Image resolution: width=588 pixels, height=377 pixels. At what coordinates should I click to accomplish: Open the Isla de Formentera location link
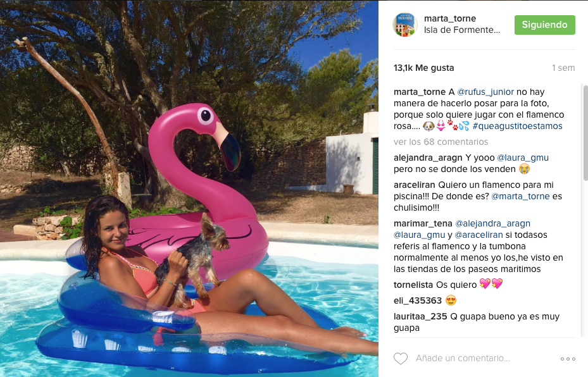(x=462, y=30)
